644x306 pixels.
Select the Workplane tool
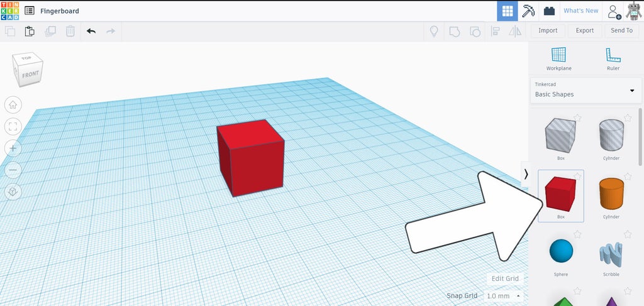click(x=558, y=59)
